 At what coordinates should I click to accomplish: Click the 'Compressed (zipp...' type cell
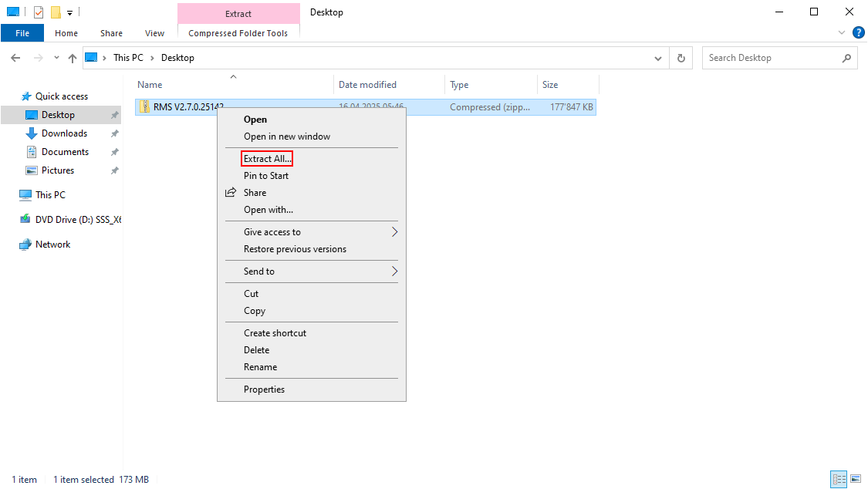click(490, 107)
